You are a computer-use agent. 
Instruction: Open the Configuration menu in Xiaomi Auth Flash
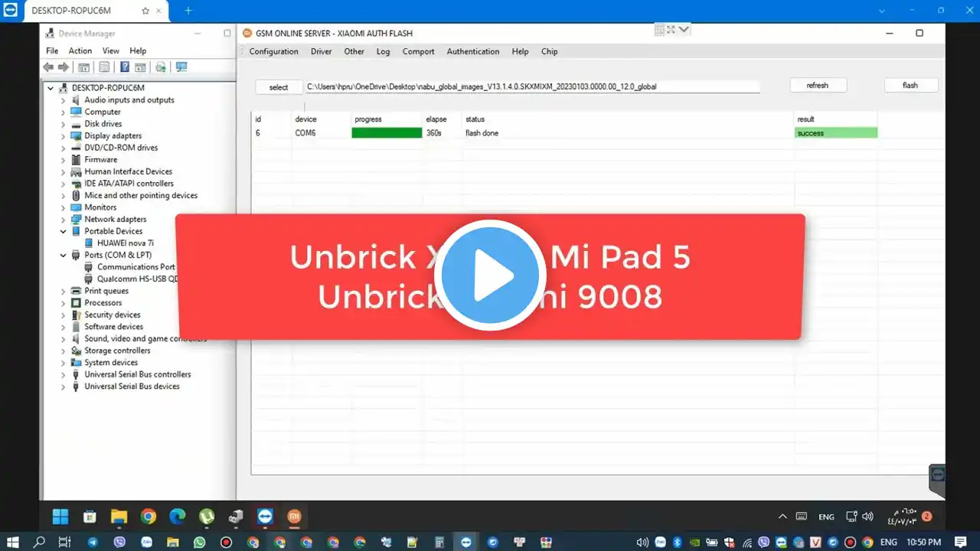pos(273,51)
